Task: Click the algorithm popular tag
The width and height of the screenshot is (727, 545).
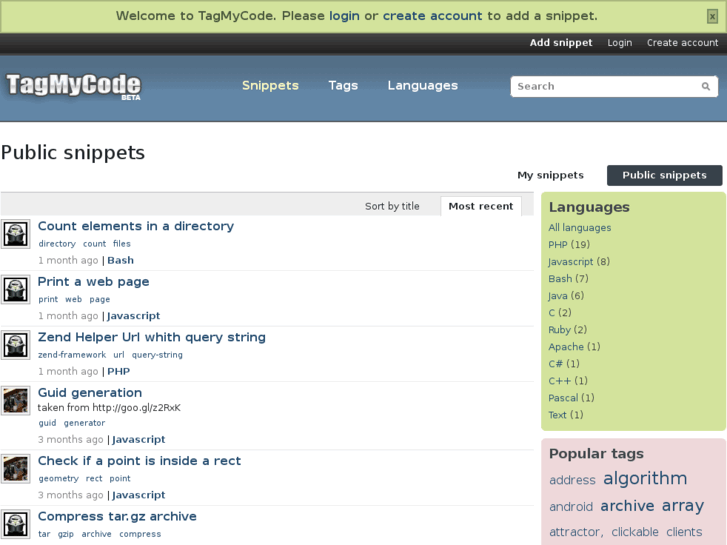Action: [x=645, y=479]
